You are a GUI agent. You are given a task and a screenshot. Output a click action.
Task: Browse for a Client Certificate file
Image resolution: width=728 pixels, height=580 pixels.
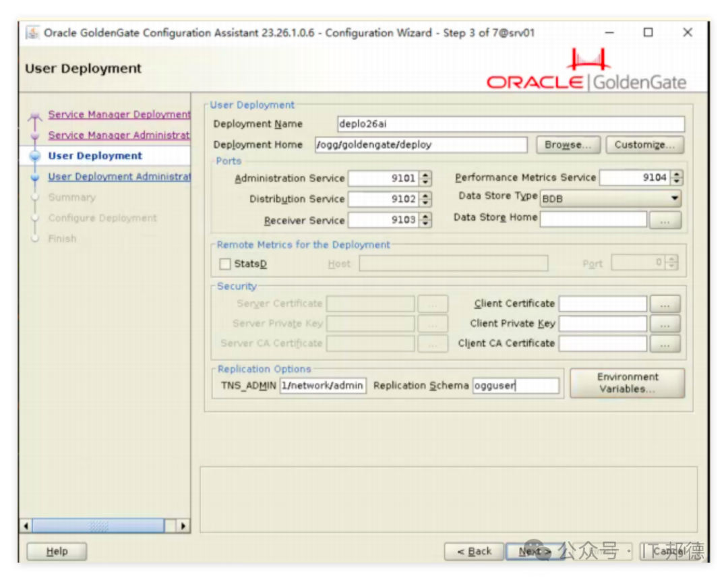point(665,304)
